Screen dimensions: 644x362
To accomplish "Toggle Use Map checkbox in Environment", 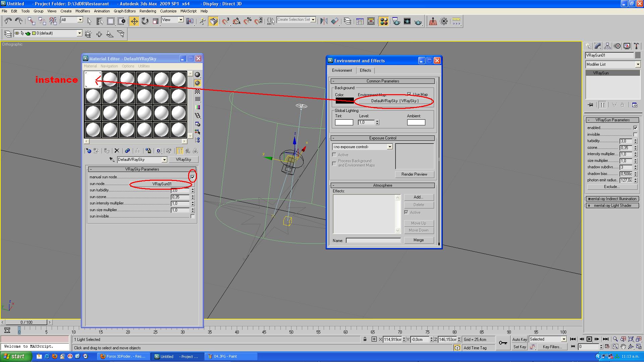I will pyautogui.click(x=409, y=94).
